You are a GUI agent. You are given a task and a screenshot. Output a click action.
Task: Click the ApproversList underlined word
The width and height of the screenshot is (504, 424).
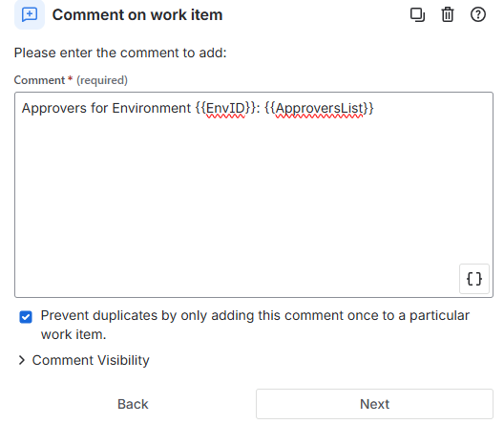click(319, 109)
